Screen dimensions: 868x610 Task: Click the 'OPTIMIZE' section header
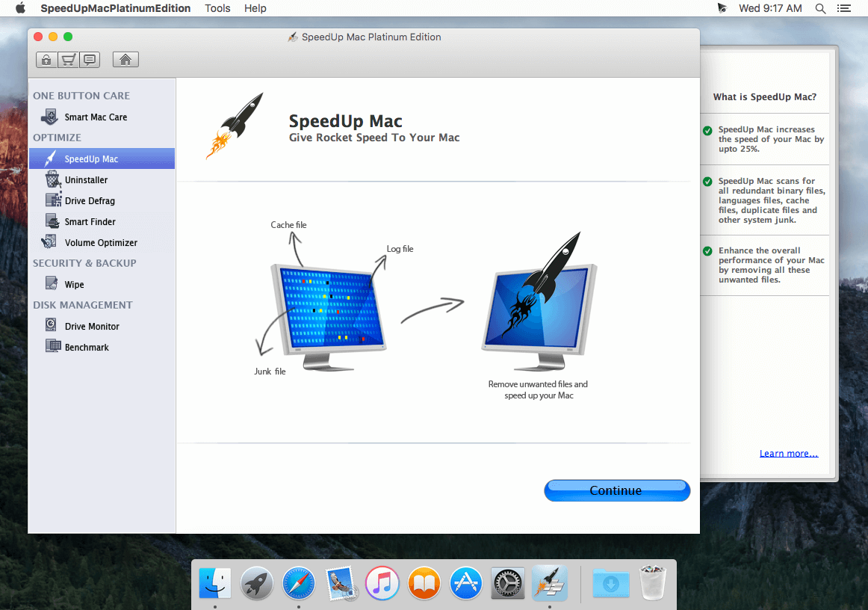(x=57, y=138)
